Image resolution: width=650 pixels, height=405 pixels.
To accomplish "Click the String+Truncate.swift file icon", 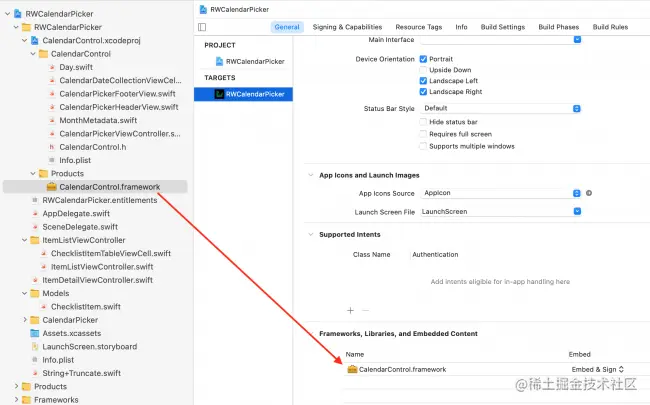I will coord(35,373).
